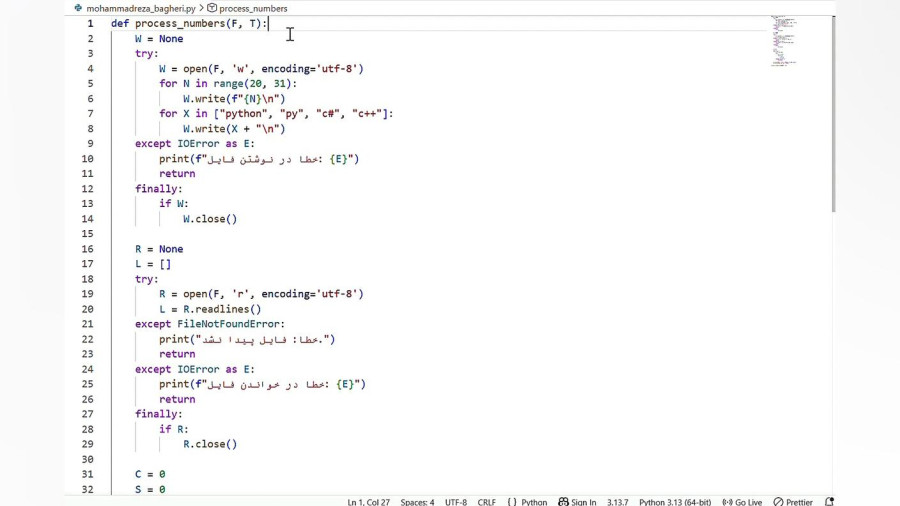Click line number 32 in gutter

[x=87, y=489]
